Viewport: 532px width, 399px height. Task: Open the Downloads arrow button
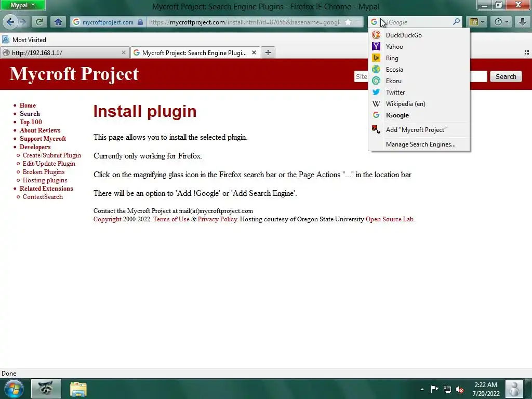[522, 22]
